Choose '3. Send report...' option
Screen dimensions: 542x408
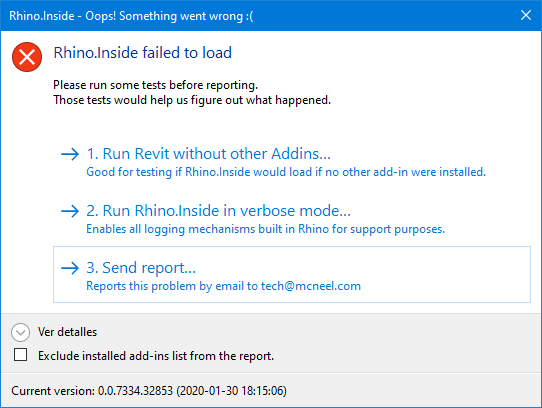[292, 275]
